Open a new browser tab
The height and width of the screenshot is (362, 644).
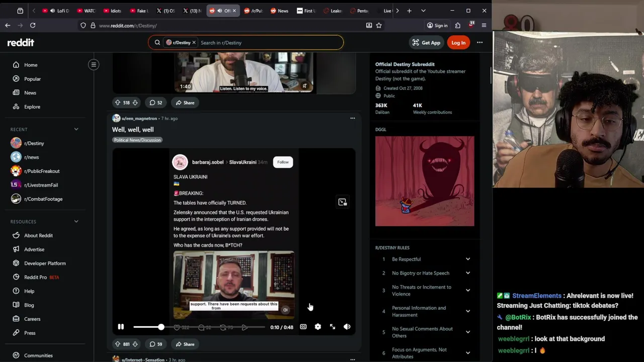(409, 11)
